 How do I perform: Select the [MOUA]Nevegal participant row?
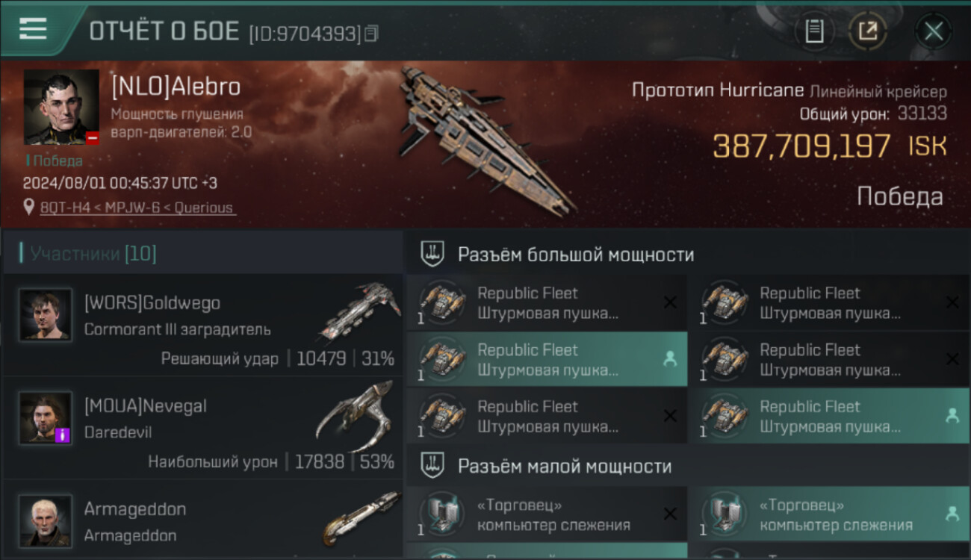coord(203,429)
